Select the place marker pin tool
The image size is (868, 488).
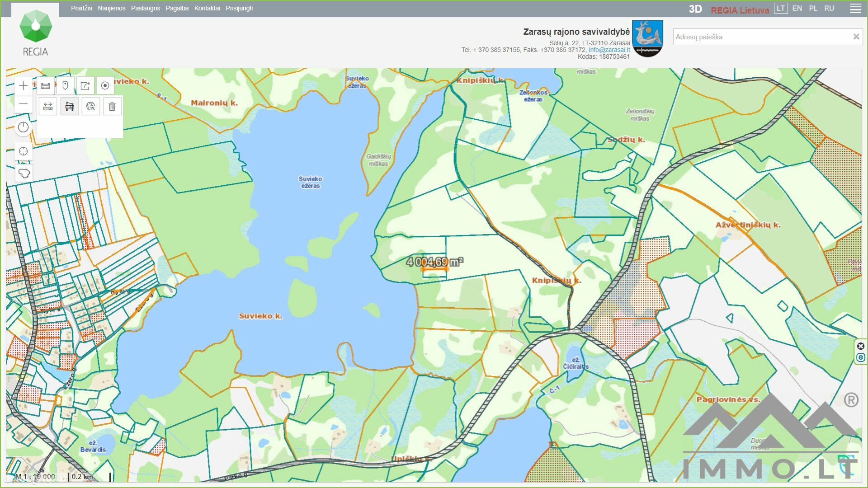[x=65, y=86]
